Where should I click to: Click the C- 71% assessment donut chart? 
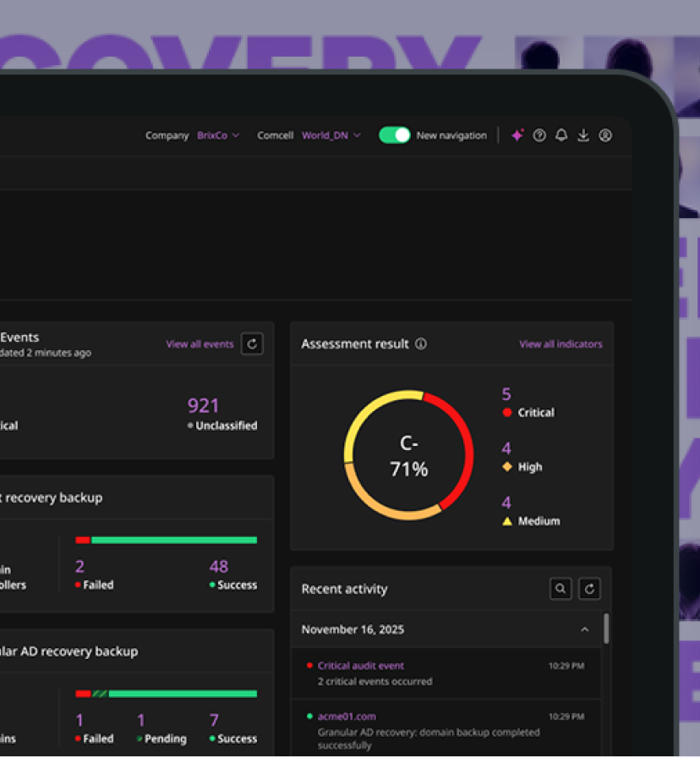[x=409, y=455]
